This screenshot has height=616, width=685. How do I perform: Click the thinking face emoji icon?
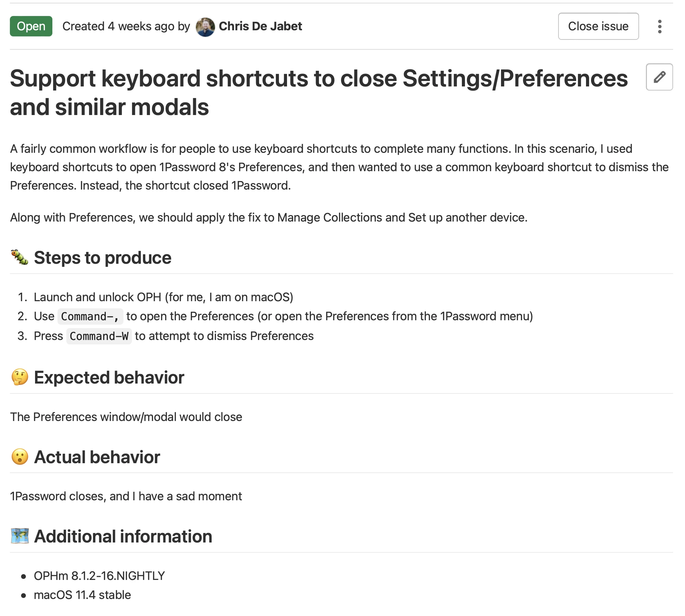20,377
